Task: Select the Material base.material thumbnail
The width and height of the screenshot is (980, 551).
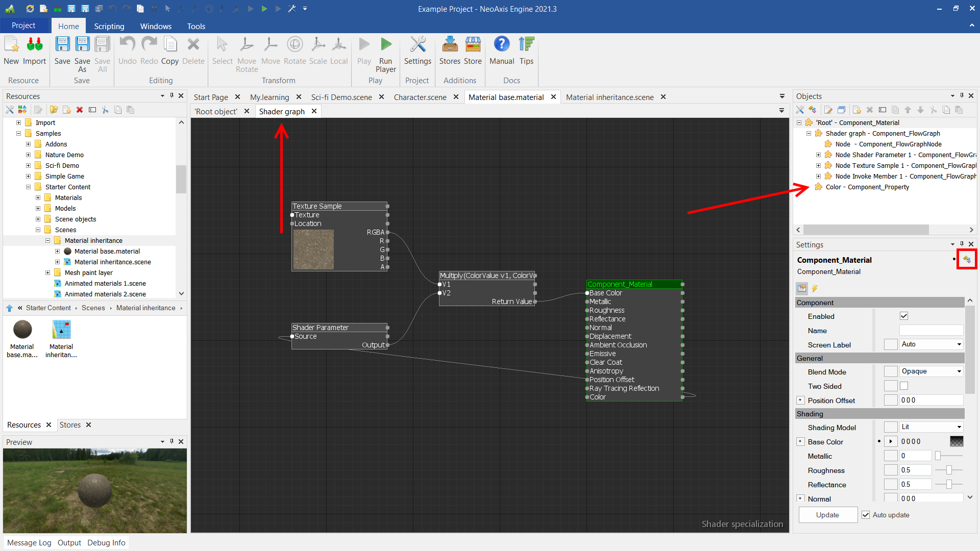Action: click(22, 330)
